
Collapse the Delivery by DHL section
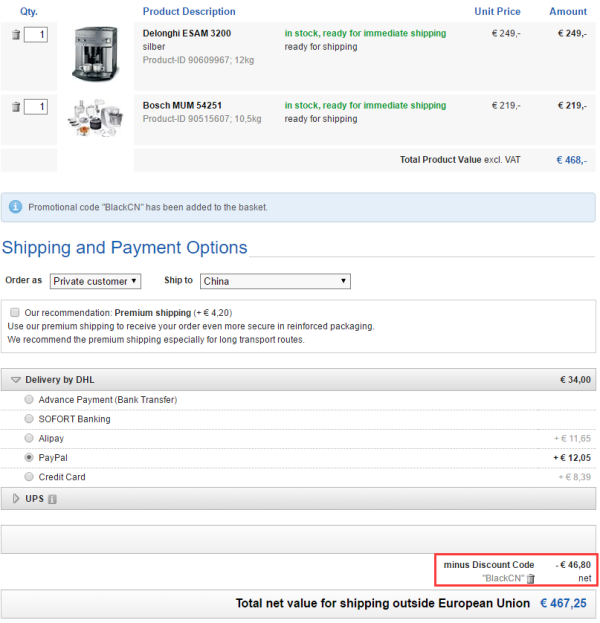point(16,380)
